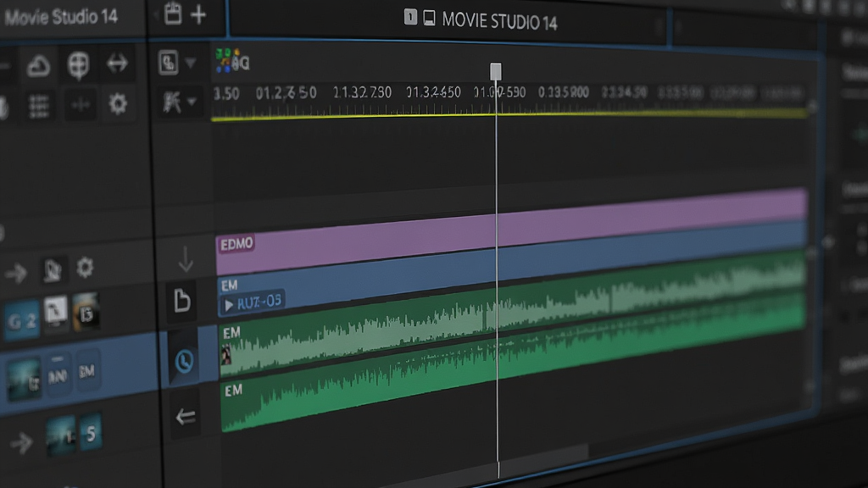This screenshot has height=488, width=868.
Task: Click the right arrow beside the S tile row
Action: [x=21, y=442]
